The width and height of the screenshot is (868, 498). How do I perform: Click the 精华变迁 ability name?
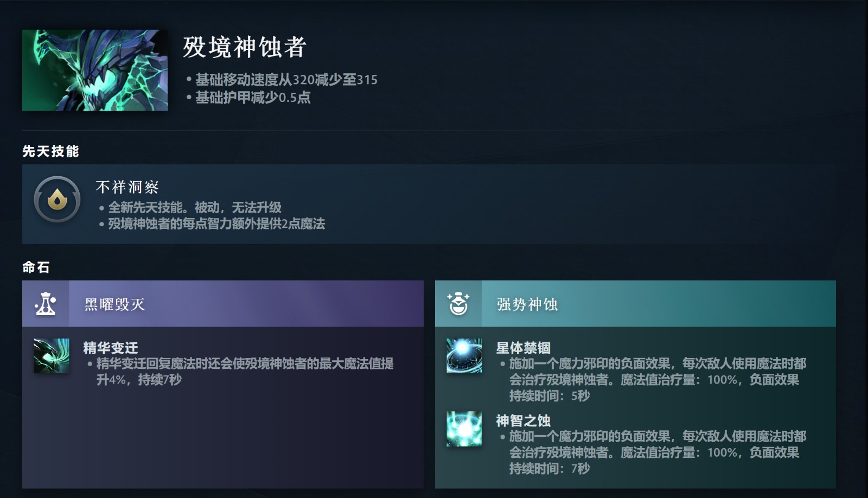point(111,347)
